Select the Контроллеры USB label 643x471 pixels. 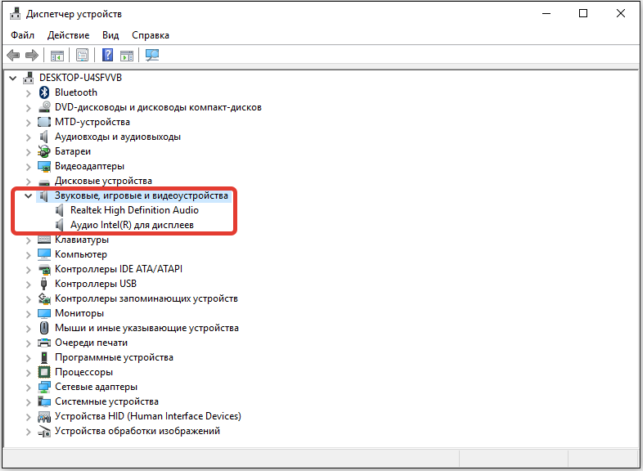(96, 284)
